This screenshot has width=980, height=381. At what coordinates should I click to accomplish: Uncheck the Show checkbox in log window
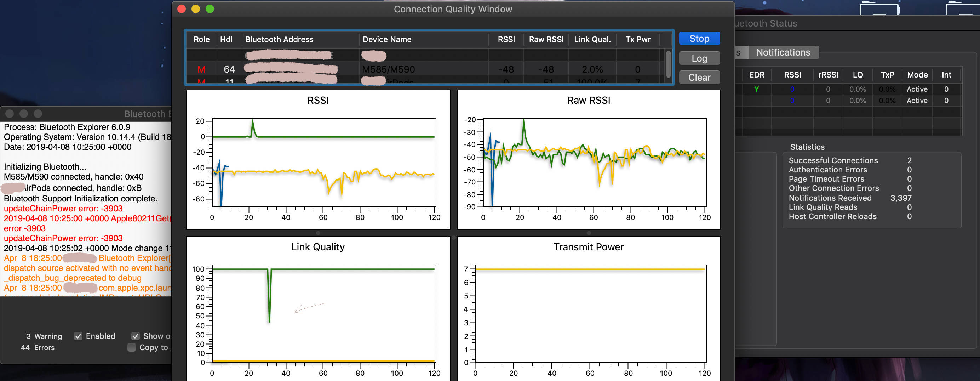(136, 336)
